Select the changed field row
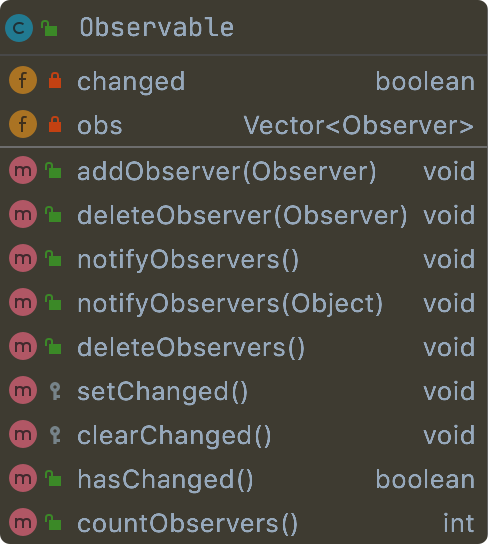This screenshot has height=544, width=488. click(244, 81)
